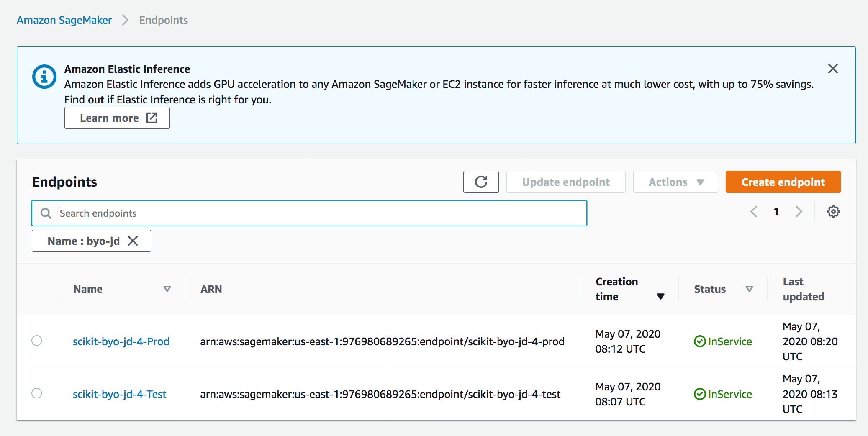Click last updated 08:13 UTC cell

click(x=810, y=394)
